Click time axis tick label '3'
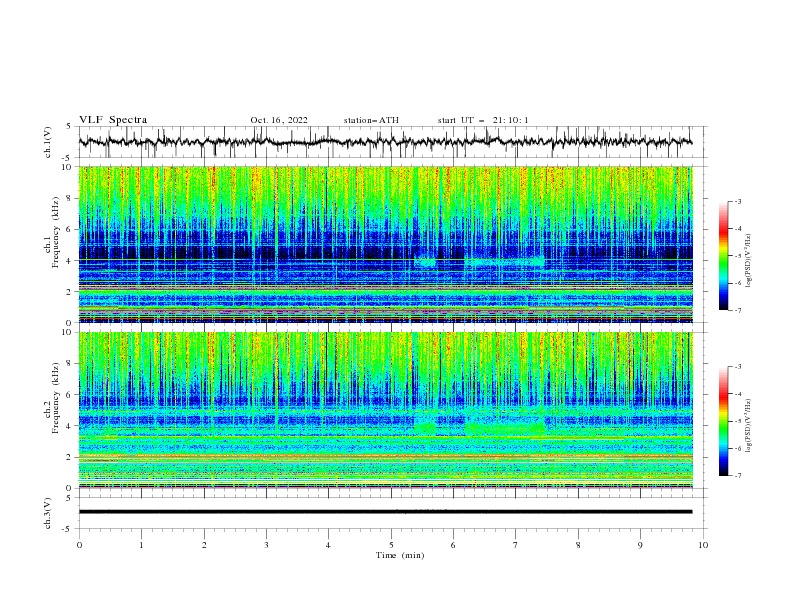 (266, 545)
